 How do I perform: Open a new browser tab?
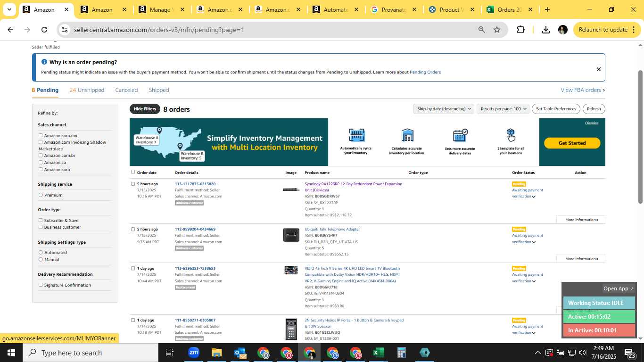click(x=547, y=9)
